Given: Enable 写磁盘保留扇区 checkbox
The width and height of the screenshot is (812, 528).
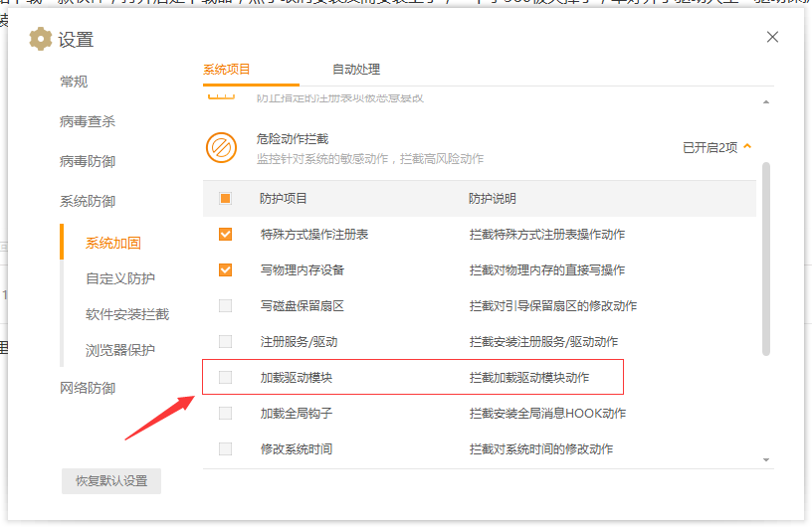Looking at the screenshot, I should [225, 306].
